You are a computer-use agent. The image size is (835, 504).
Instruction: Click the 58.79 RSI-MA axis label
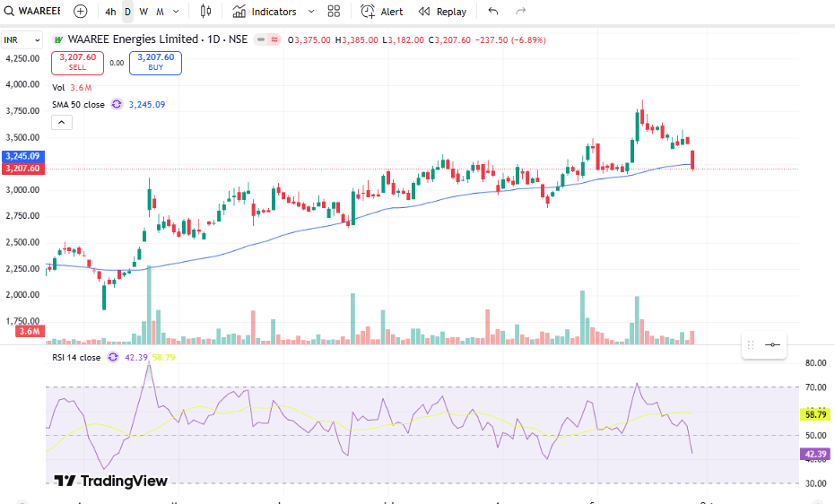[815, 414]
